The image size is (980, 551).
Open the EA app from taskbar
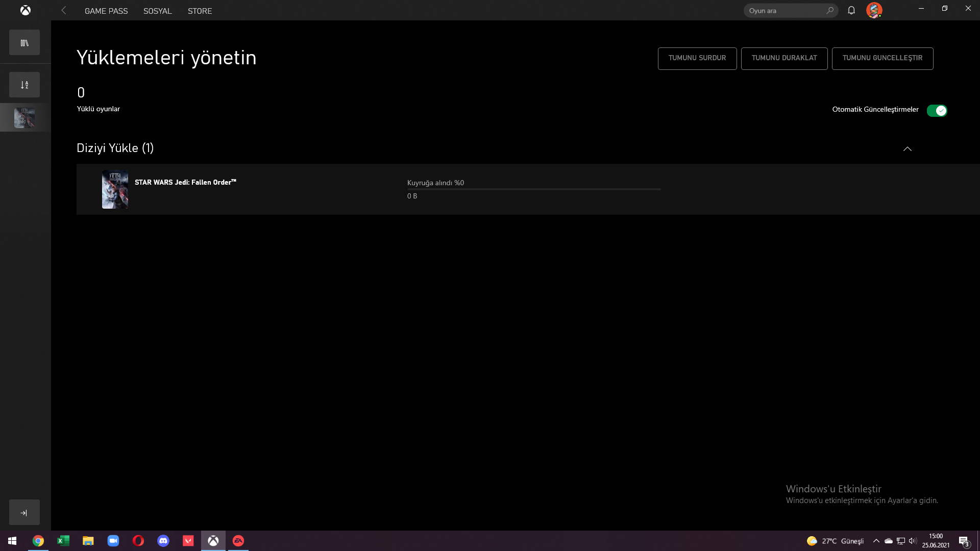tap(238, 541)
